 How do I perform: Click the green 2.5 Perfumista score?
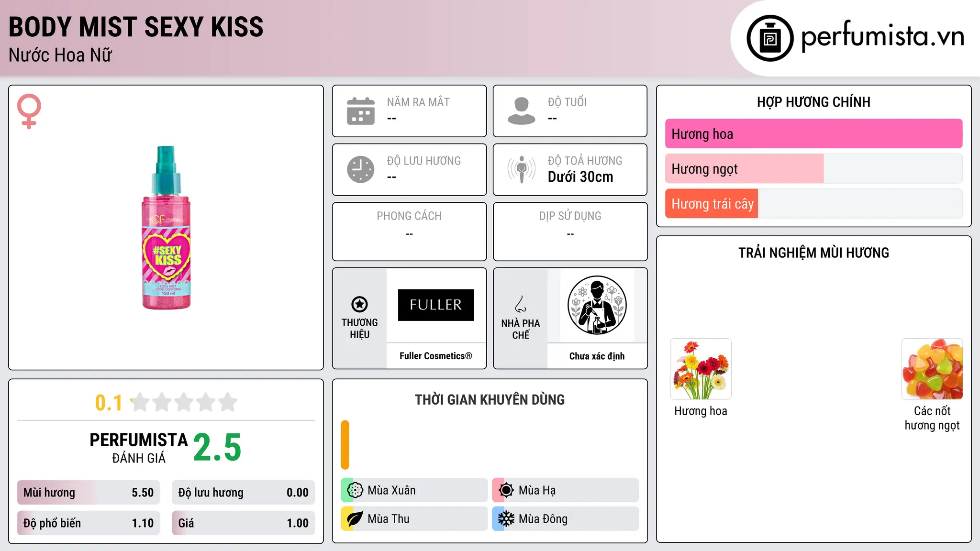[217, 448]
